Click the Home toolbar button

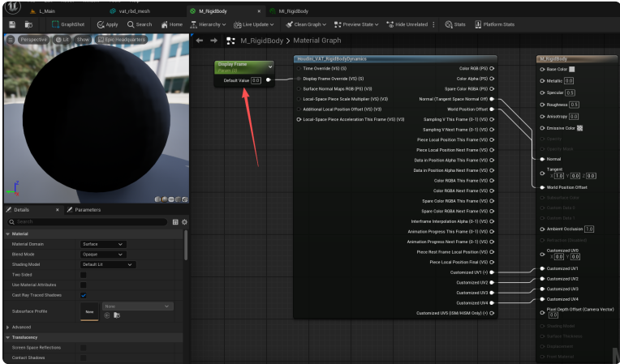point(171,24)
